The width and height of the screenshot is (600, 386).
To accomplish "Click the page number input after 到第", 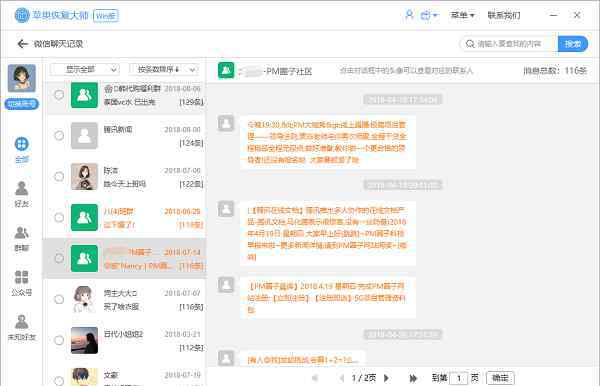I will coord(459,378).
